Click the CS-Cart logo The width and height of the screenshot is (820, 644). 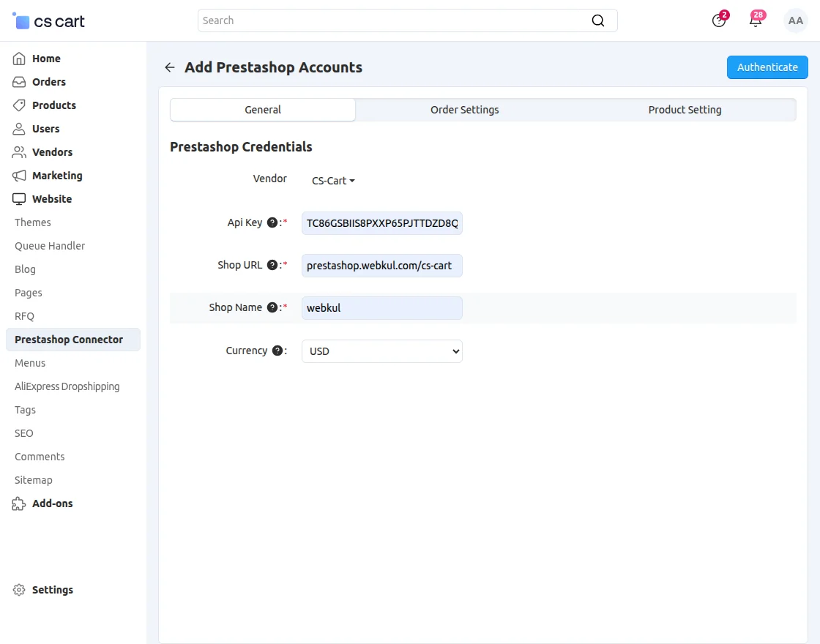(x=49, y=21)
